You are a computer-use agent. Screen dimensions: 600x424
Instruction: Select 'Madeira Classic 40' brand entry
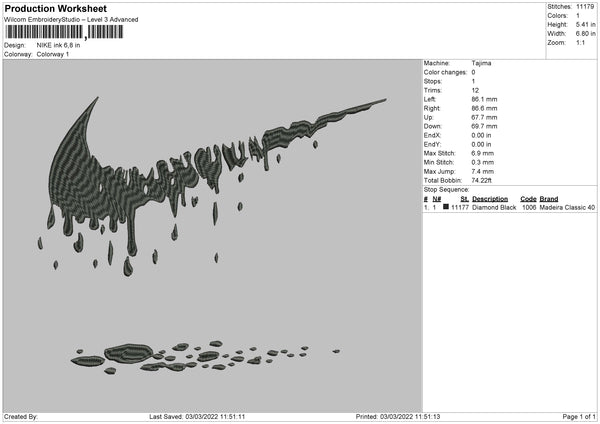(567, 207)
